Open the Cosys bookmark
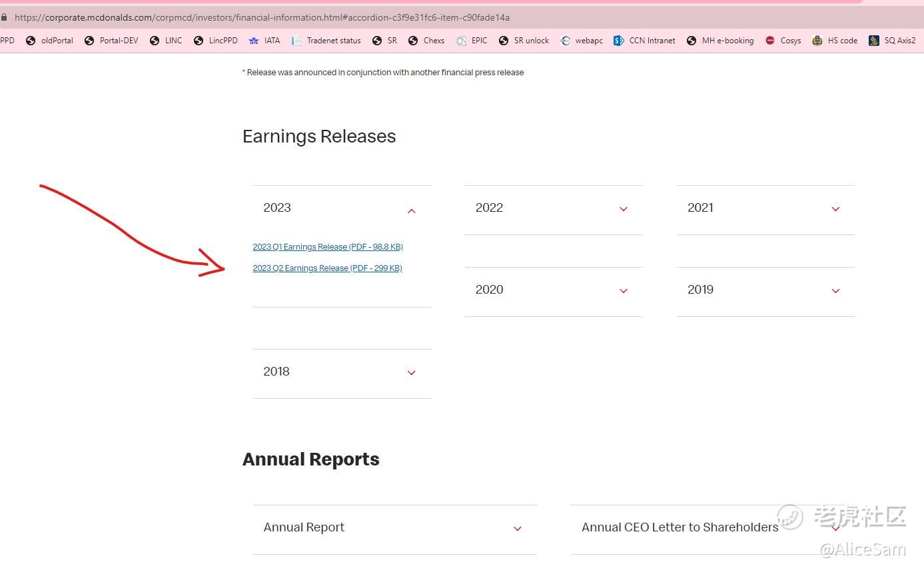This screenshot has width=924, height=570. (783, 41)
